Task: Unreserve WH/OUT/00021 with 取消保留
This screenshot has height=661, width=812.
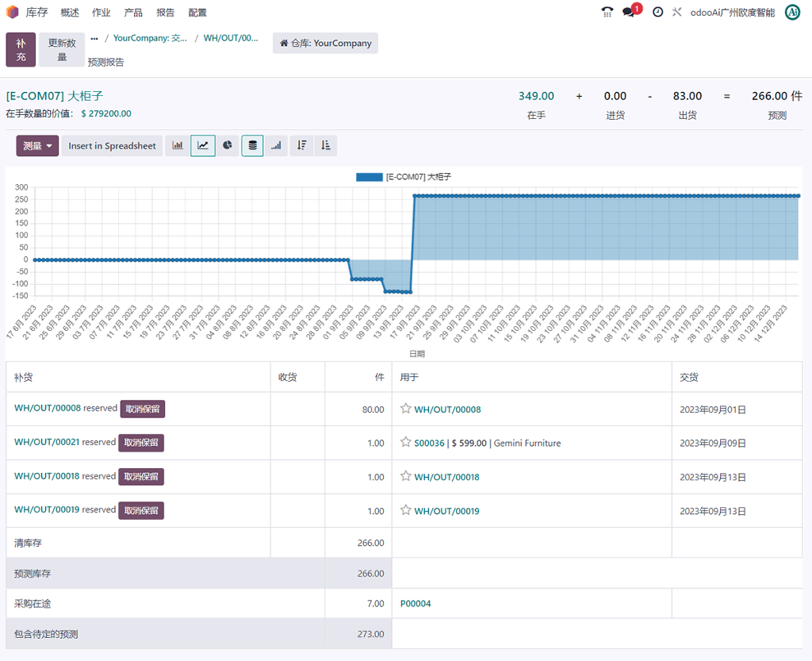Action: click(x=141, y=443)
